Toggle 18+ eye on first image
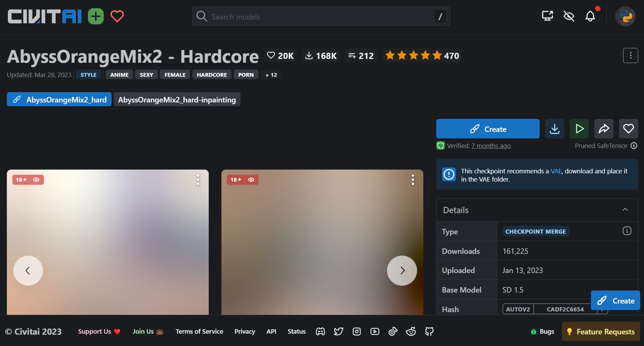The width and height of the screenshot is (644, 346). [36, 180]
